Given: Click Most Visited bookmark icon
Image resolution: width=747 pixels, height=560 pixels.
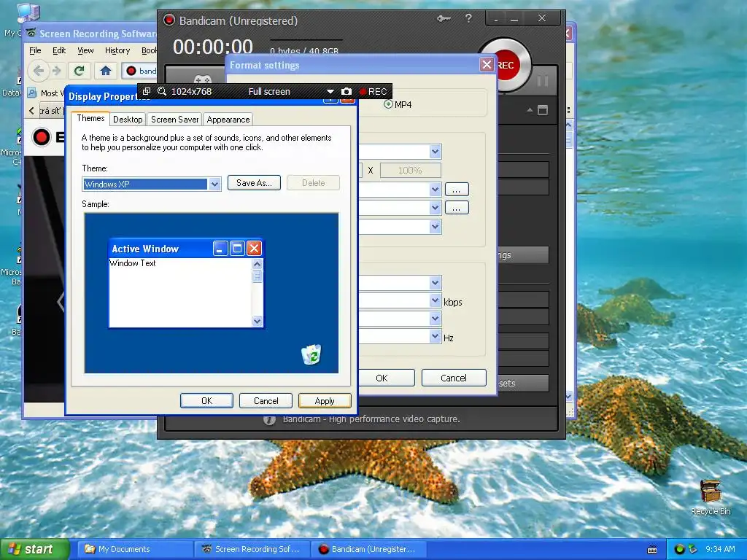Looking at the screenshot, I should pos(31,93).
